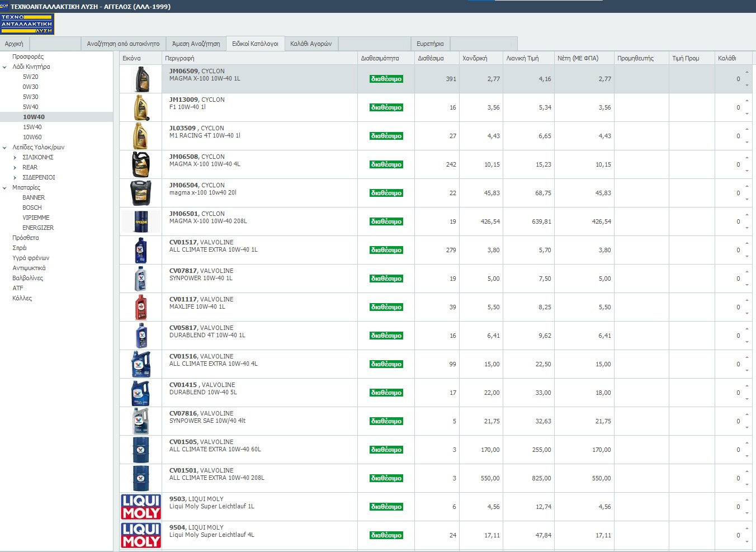The image size is (756, 552).
Task: Click the CV01516 All Climate 4L image
Action: [x=141, y=364]
